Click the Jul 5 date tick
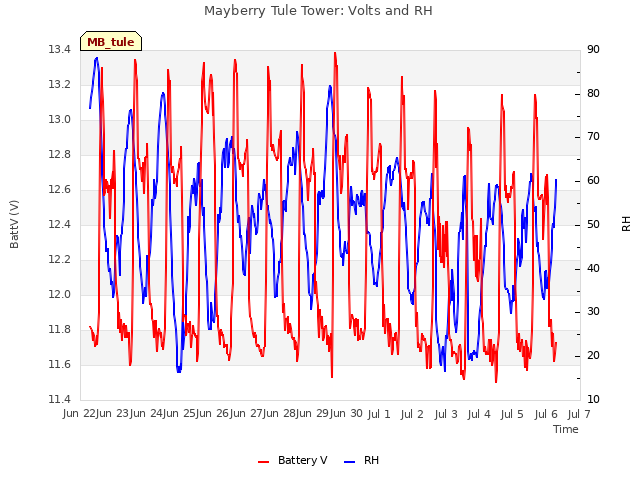Viewport: 640px width, 480px height. tap(512, 414)
